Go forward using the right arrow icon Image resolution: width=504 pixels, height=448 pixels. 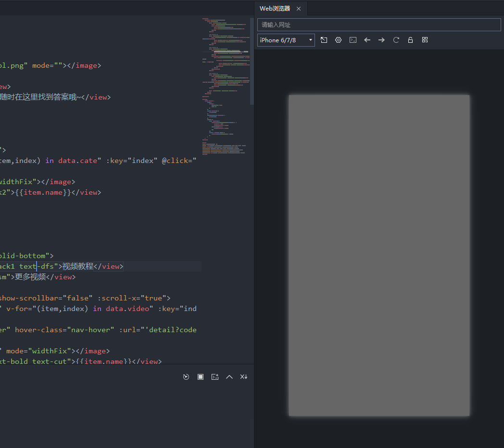(382, 40)
